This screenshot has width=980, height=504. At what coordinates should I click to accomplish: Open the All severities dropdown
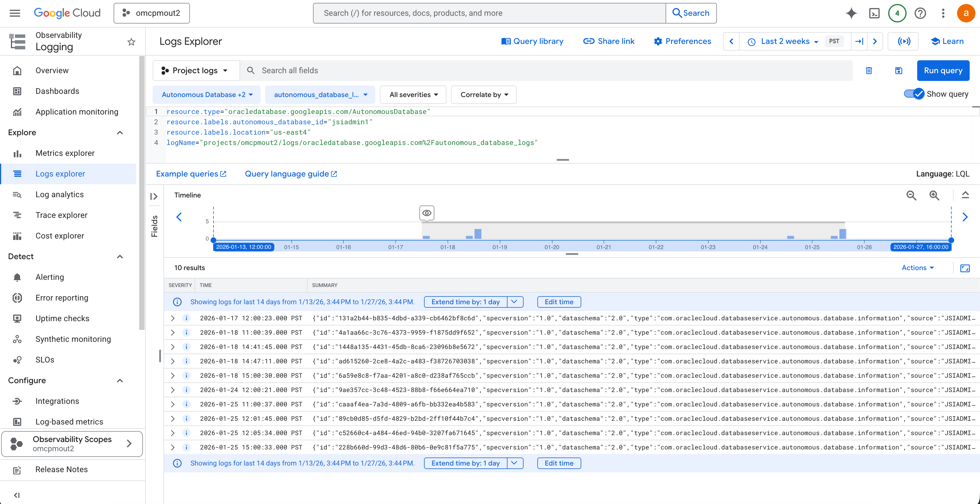413,94
